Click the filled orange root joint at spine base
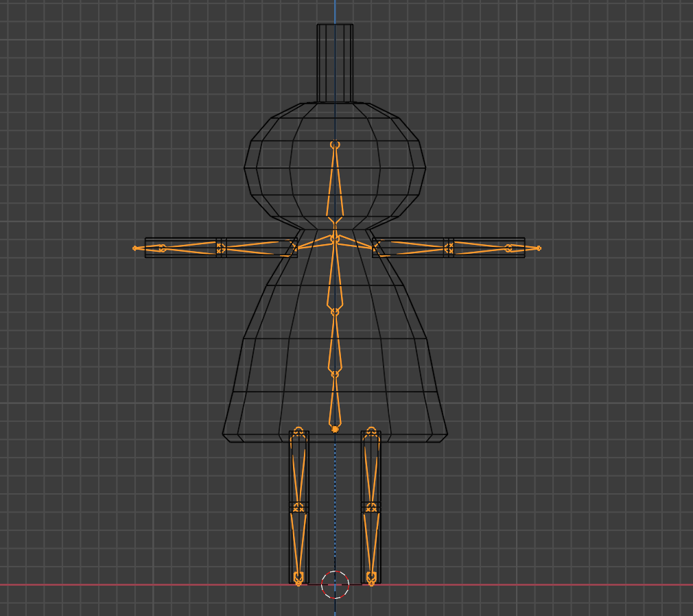Screen dimensions: 693x616 click(335, 429)
